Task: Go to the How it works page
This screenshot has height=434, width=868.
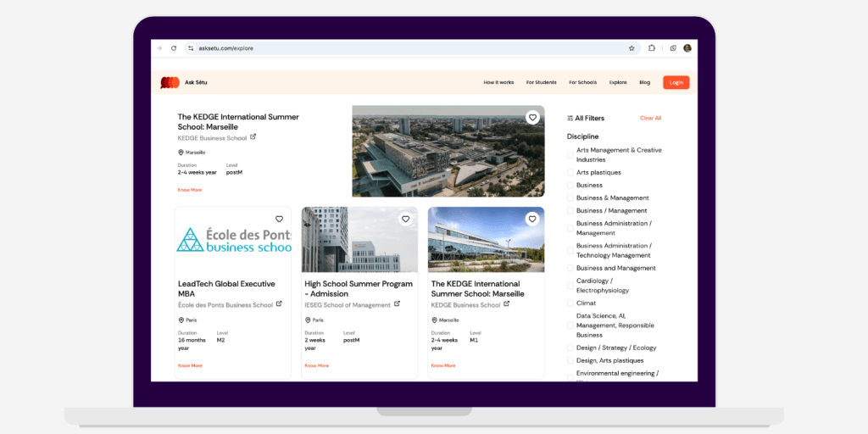Action: coord(498,82)
